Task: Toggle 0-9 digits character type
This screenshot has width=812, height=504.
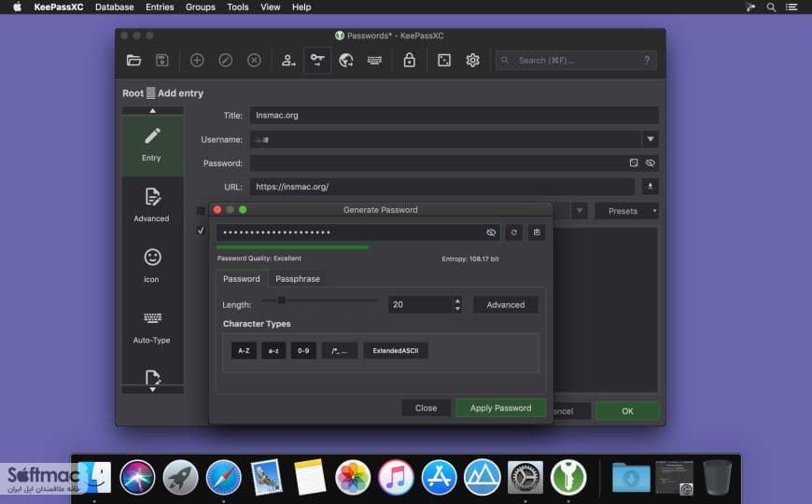Action: tap(303, 351)
